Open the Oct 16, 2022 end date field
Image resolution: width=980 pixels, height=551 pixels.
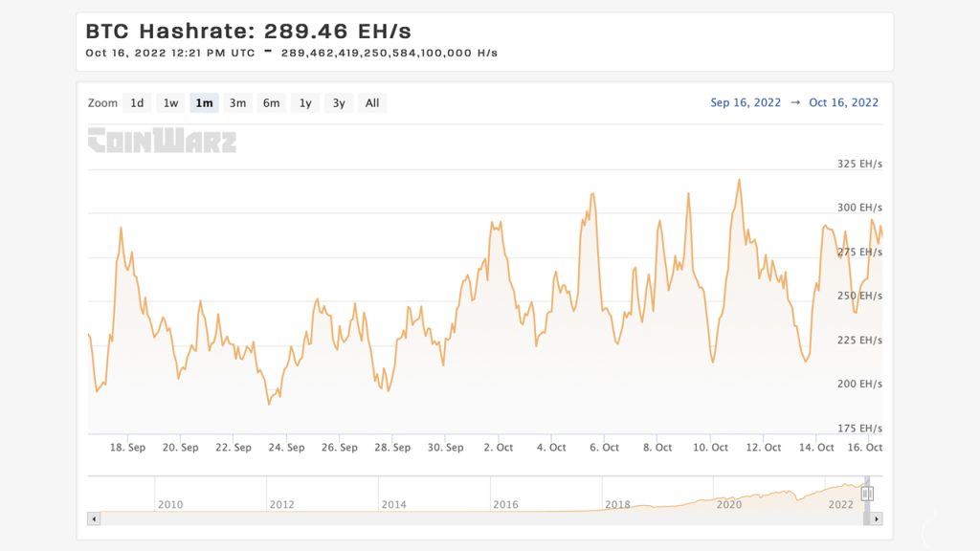(x=842, y=102)
